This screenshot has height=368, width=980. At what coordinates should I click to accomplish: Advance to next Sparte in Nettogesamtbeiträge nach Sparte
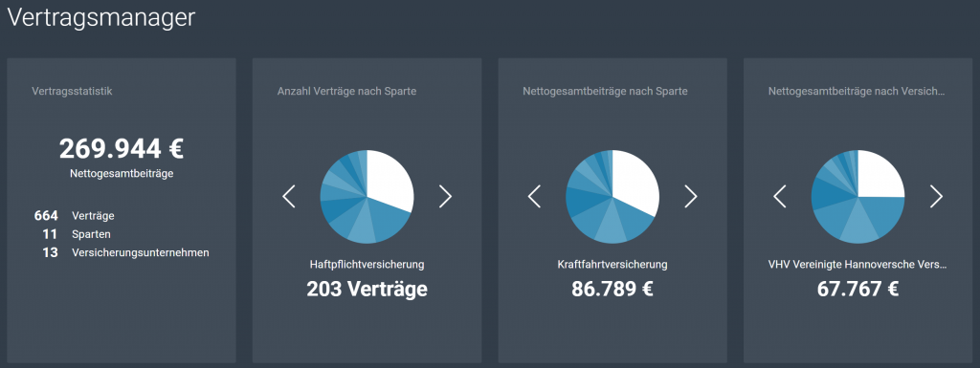tap(691, 196)
